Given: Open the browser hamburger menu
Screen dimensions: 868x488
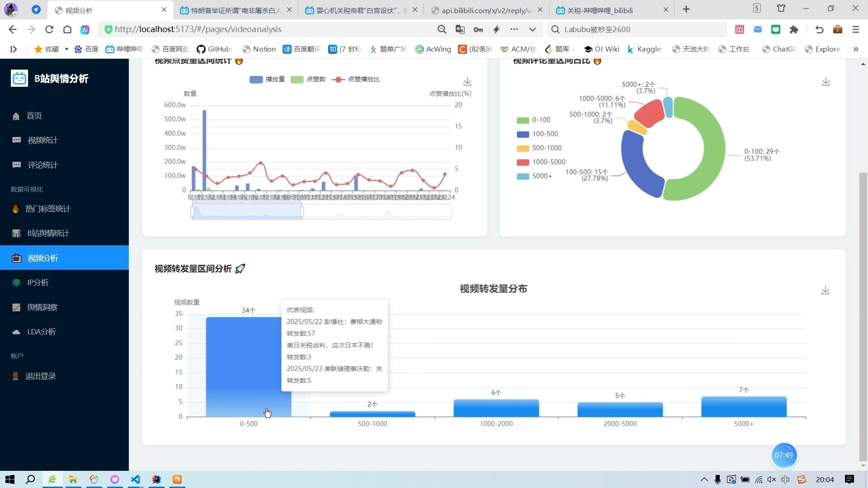Looking at the screenshot, I should (856, 29).
